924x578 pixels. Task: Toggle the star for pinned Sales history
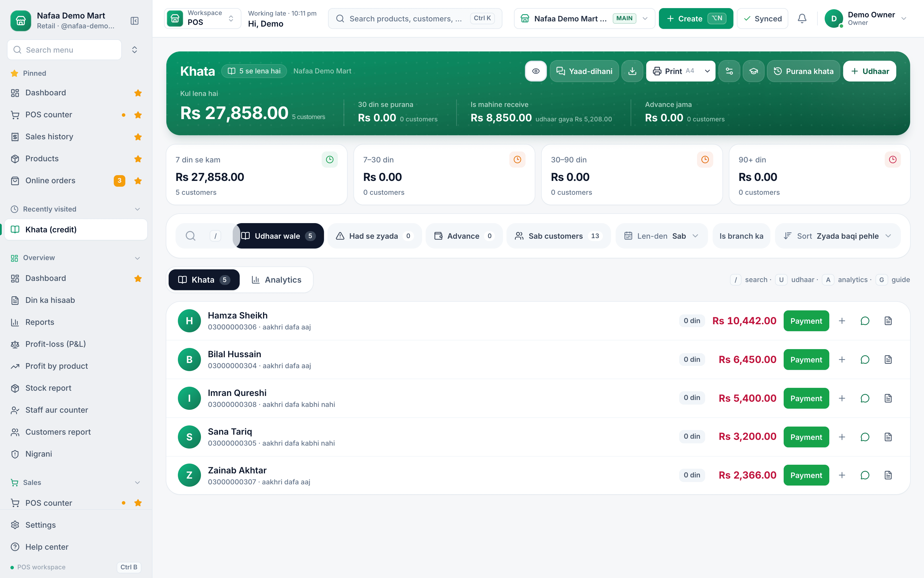tap(138, 137)
